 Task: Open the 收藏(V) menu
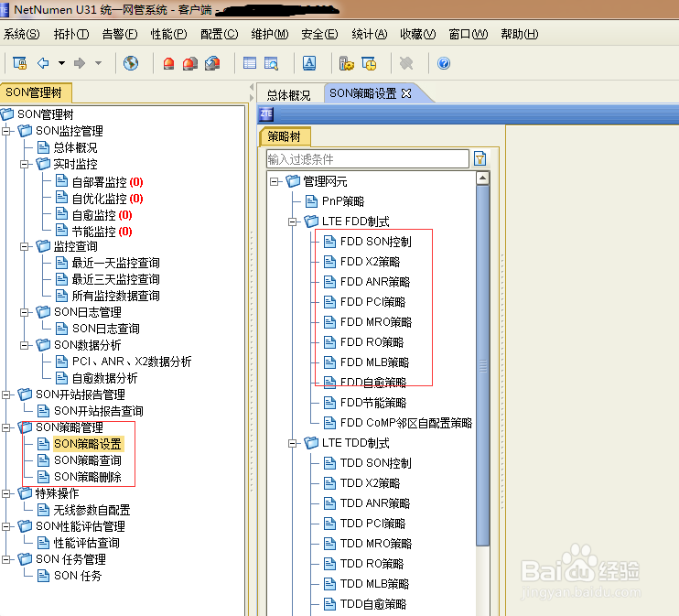[418, 34]
